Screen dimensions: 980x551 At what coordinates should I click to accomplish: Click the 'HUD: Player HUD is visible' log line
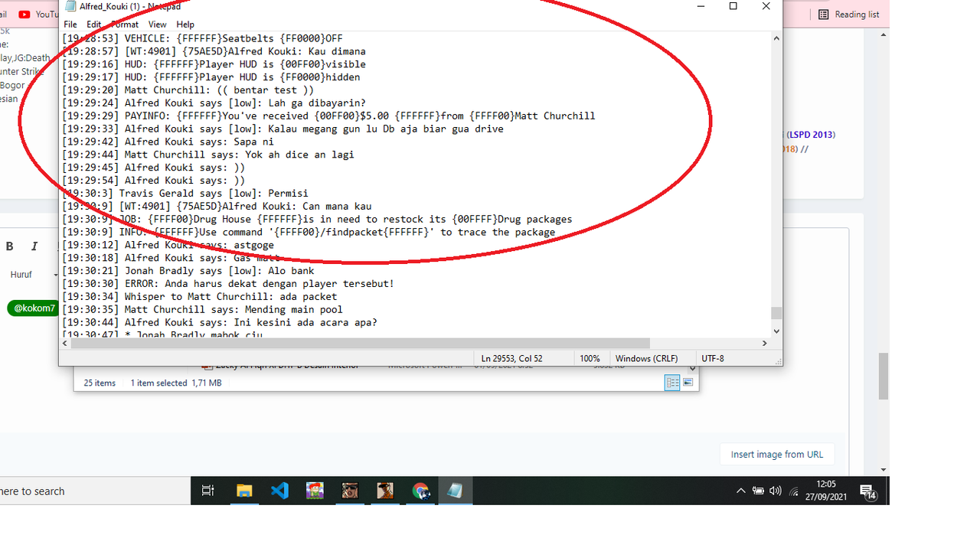pyautogui.click(x=214, y=64)
